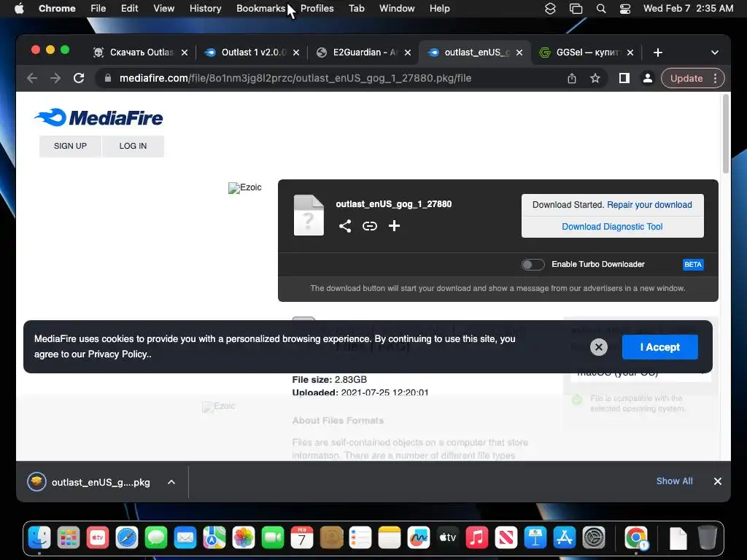Toggle Chrome side panel
The height and width of the screenshot is (560, 747).
[x=624, y=78]
